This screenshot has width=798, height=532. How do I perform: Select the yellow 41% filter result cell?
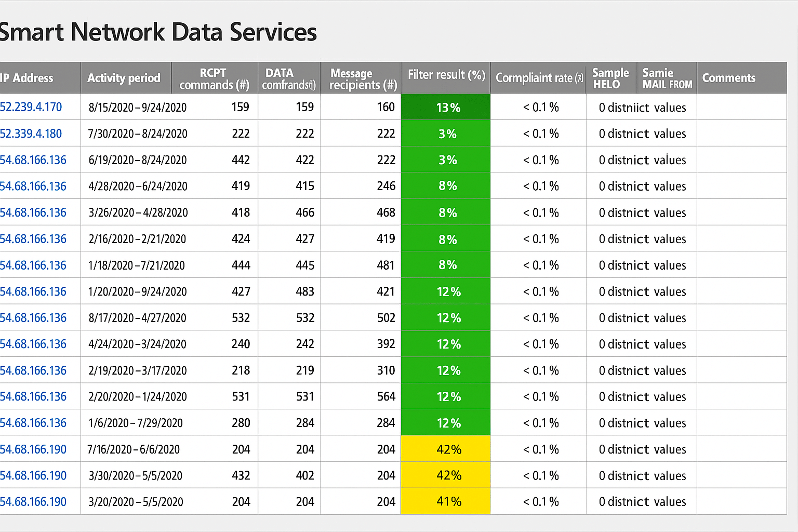[446, 502]
